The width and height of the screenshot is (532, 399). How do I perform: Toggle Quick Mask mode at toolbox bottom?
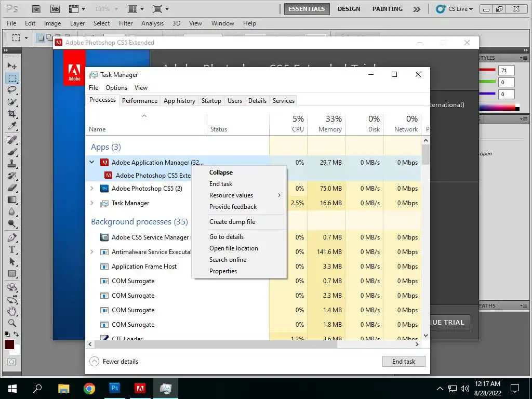[x=11, y=362]
